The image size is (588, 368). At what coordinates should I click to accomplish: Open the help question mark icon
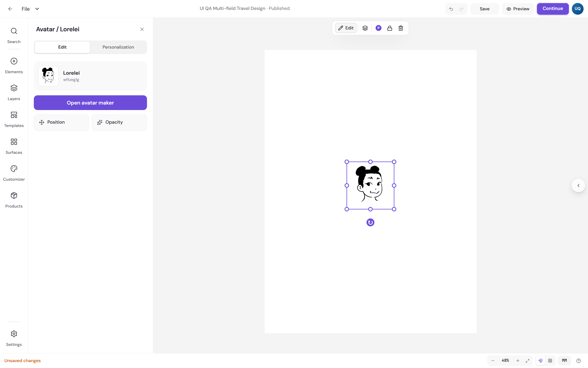(578, 360)
